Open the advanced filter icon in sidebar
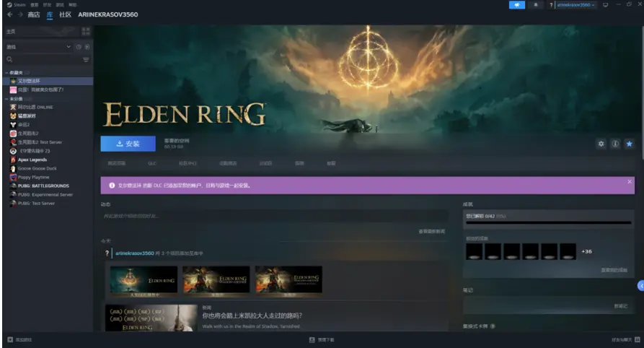 coord(86,60)
